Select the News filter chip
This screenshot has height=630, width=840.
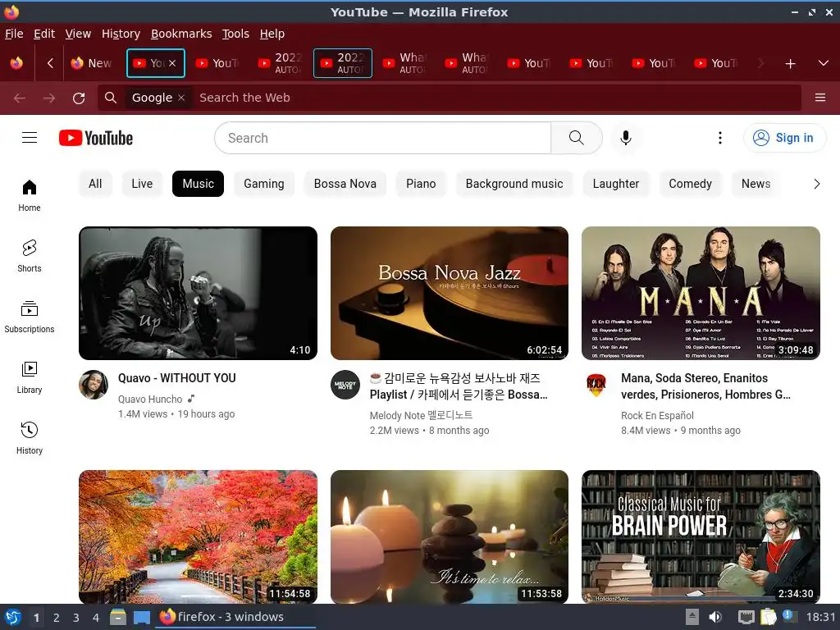[x=756, y=184]
